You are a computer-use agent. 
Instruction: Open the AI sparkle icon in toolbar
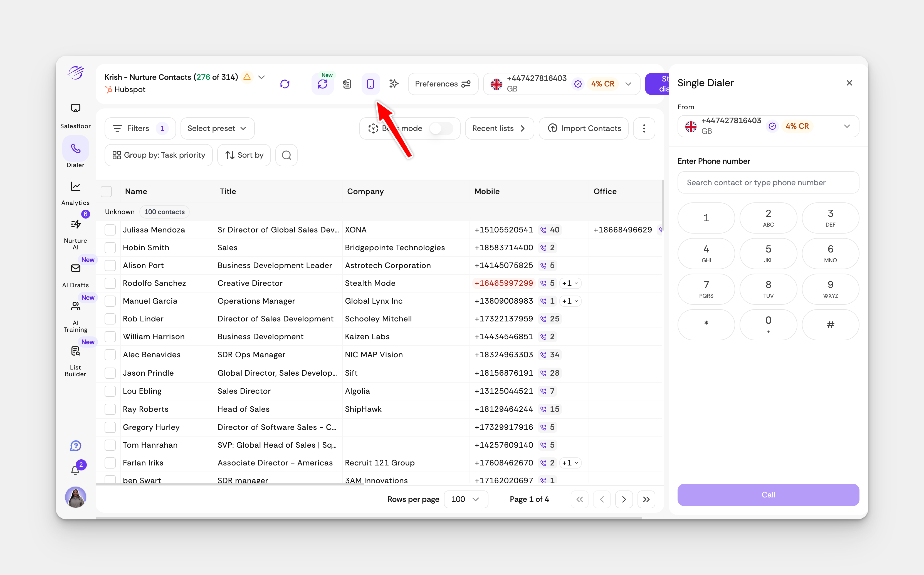394,84
